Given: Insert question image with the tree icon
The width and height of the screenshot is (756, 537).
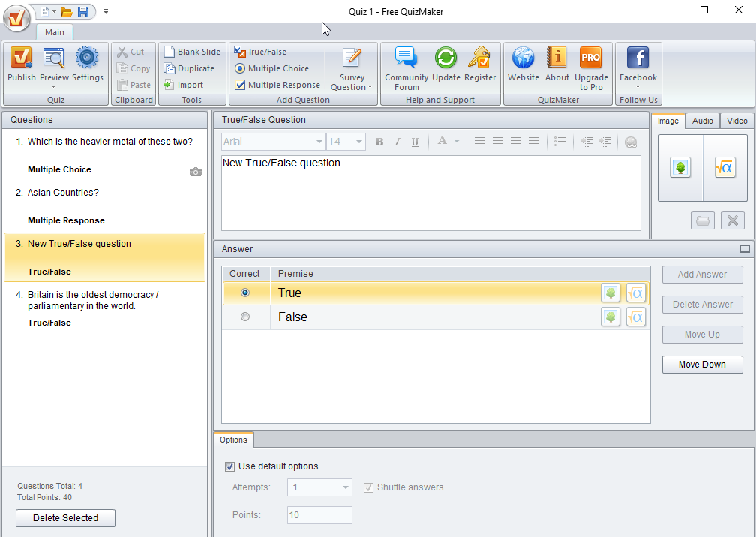Looking at the screenshot, I should click(x=680, y=168).
